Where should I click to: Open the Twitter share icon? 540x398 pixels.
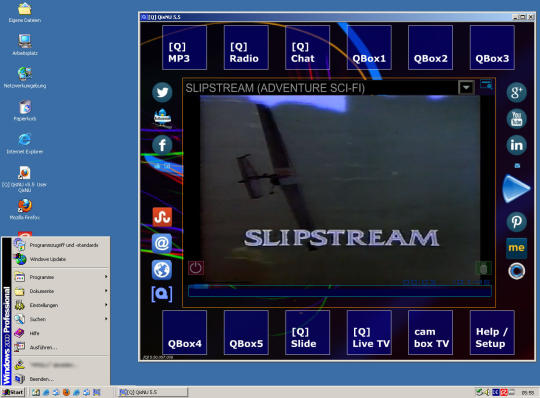coord(162,92)
